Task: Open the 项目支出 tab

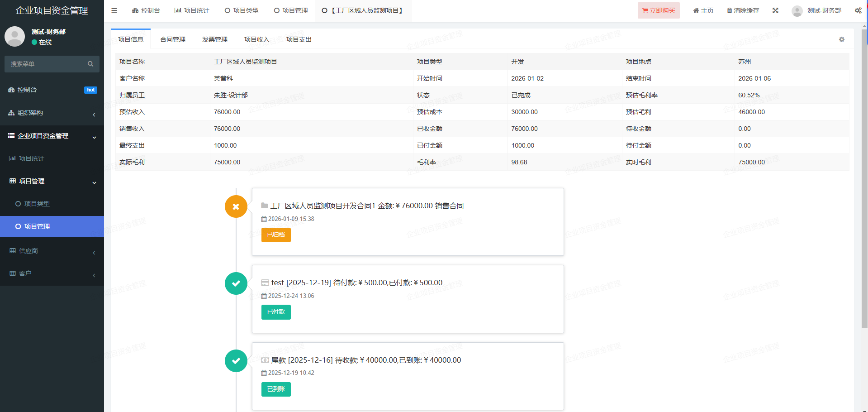Action: tap(299, 39)
